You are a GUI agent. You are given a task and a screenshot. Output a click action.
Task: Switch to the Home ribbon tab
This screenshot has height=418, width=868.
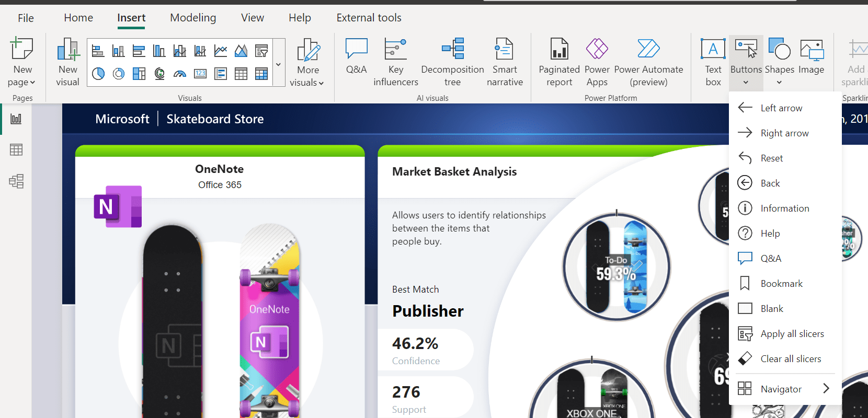tap(78, 18)
